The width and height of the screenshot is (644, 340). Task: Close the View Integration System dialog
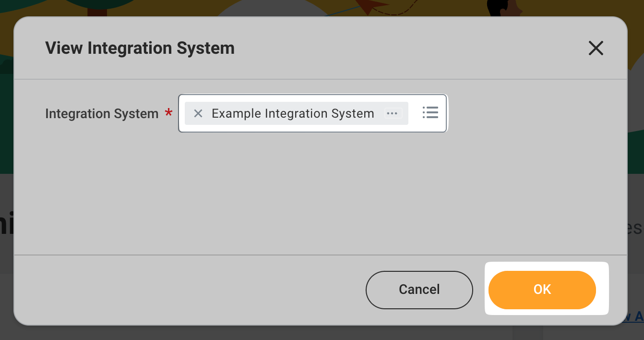pos(596,48)
